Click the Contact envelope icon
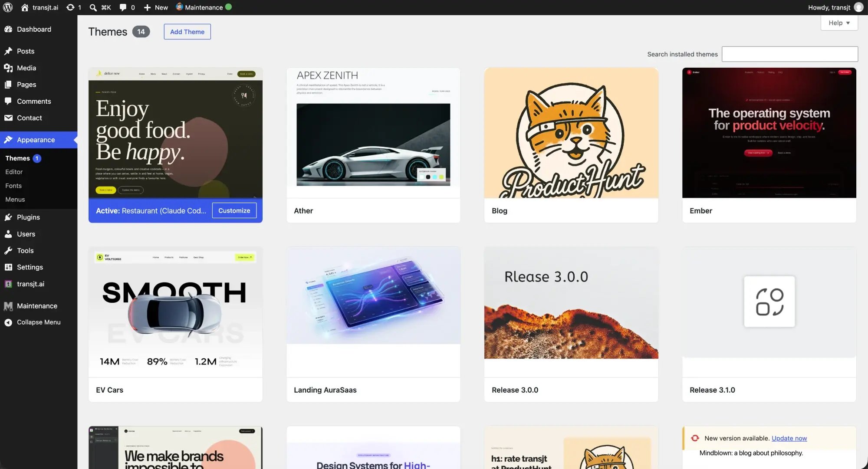This screenshot has width=868, height=469. (x=8, y=118)
